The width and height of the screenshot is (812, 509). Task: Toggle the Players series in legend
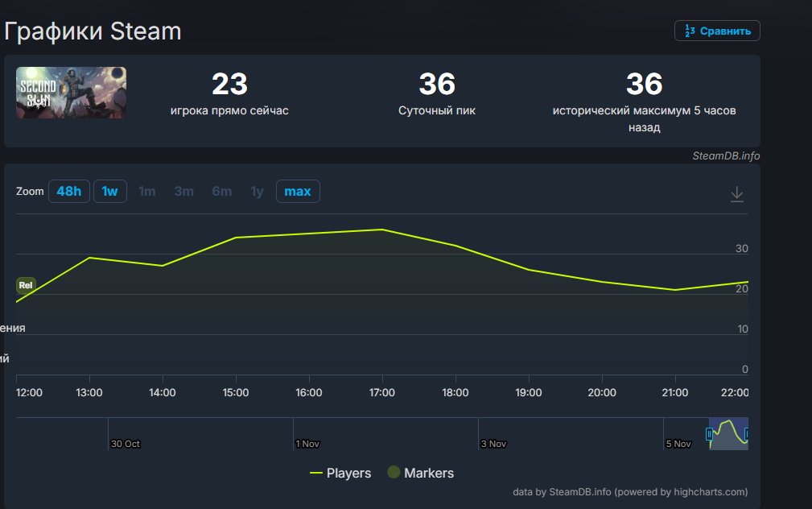click(340, 473)
